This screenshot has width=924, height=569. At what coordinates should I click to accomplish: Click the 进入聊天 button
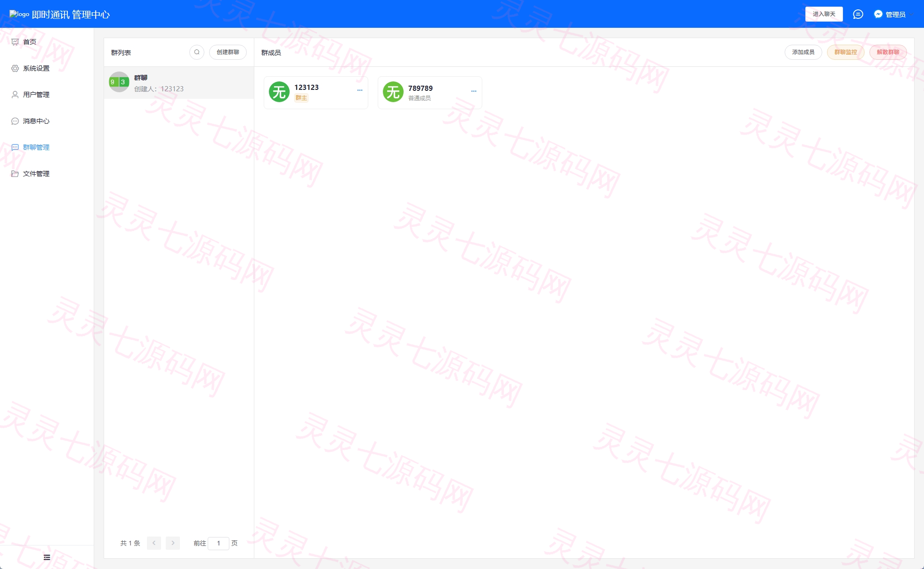point(824,14)
